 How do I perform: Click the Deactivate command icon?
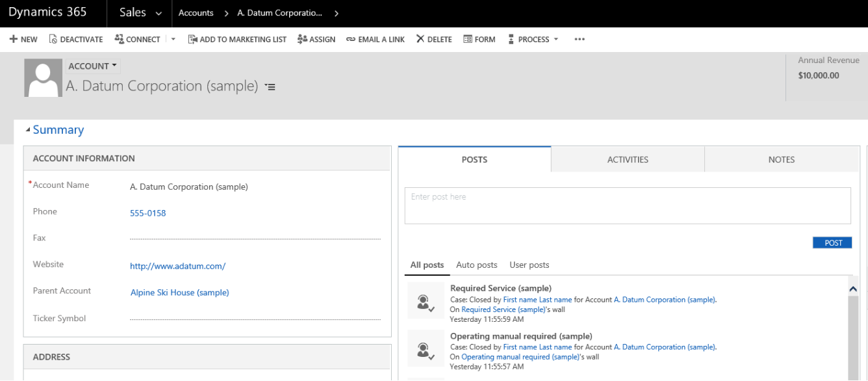[53, 40]
